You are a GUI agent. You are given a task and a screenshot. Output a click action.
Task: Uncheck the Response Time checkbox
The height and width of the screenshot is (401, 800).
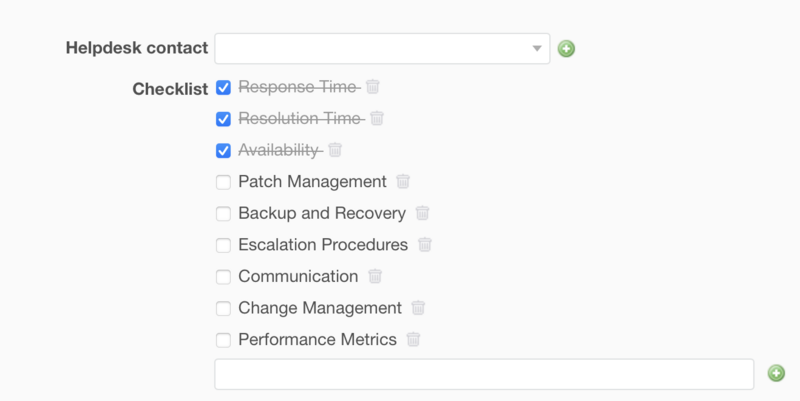pyautogui.click(x=223, y=88)
